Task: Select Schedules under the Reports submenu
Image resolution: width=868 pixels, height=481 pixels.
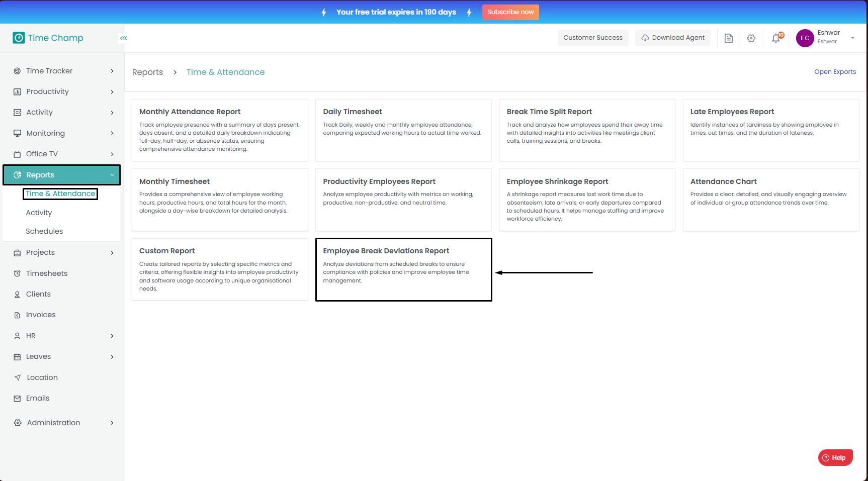Action: 44,231
